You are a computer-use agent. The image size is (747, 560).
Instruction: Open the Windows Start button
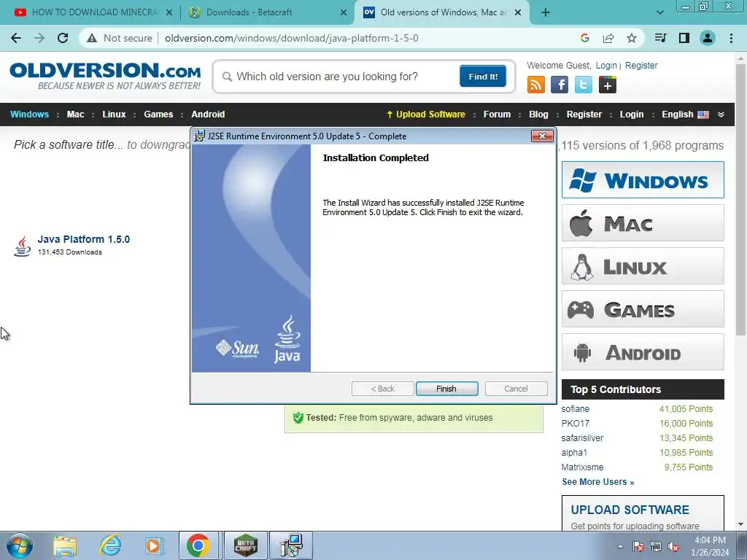point(20,545)
